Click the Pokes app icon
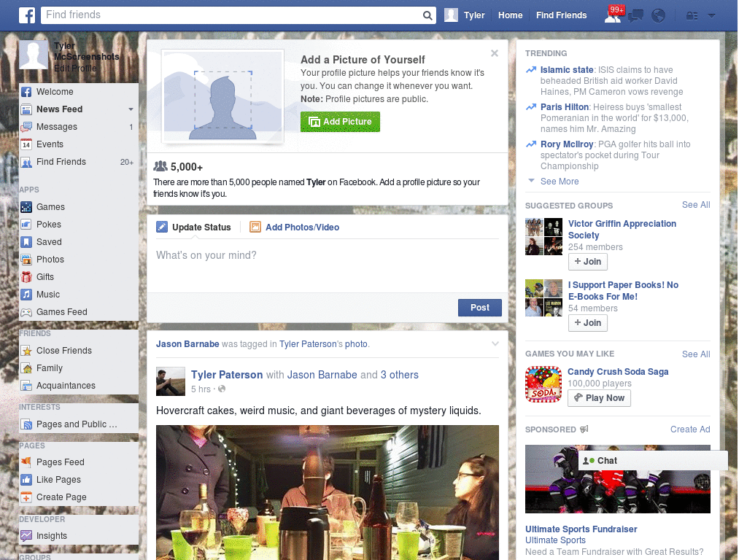Image resolution: width=747 pixels, height=560 pixels. coord(26,225)
